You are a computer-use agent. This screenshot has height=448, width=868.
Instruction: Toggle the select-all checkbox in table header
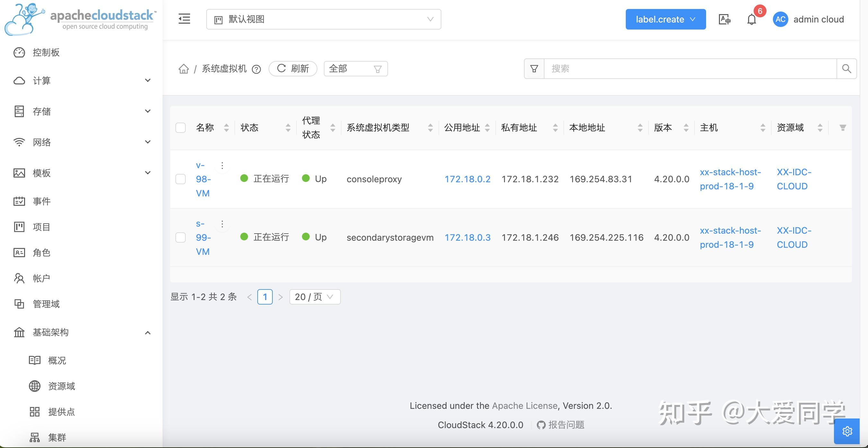[x=180, y=128]
